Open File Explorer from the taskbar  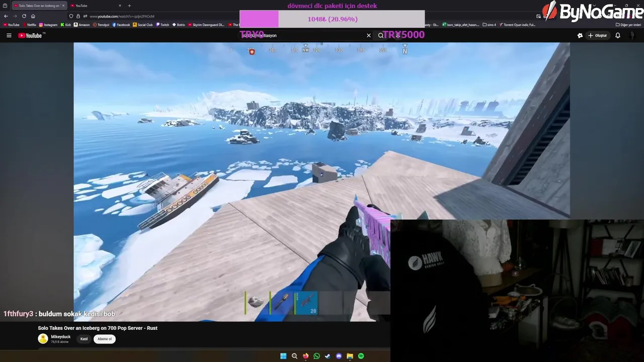[350, 356]
